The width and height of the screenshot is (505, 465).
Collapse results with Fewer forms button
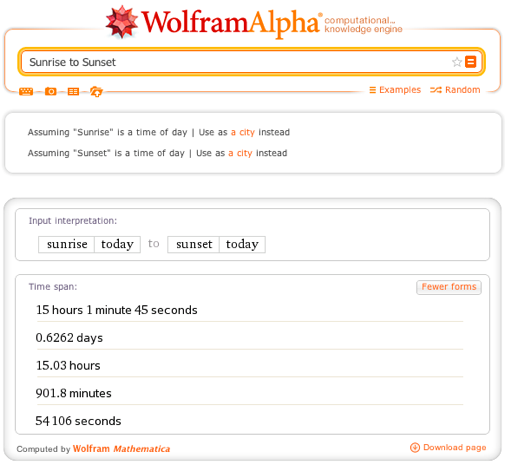point(449,287)
